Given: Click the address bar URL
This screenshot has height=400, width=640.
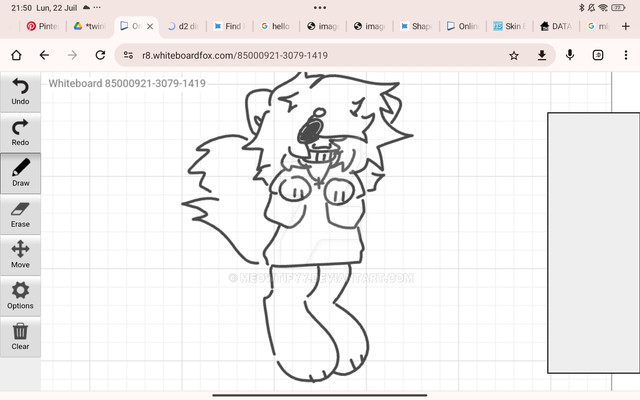Looking at the screenshot, I should tap(235, 55).
